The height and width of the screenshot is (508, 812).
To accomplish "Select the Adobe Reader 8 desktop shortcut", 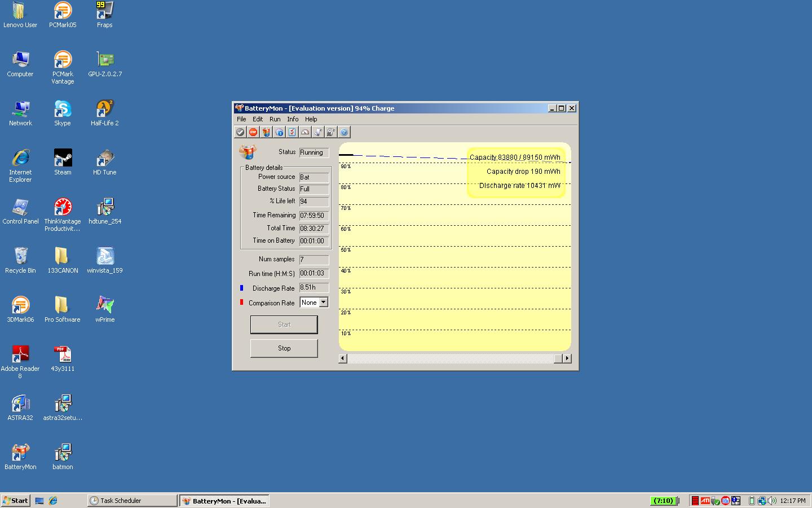I will [20, 362].
